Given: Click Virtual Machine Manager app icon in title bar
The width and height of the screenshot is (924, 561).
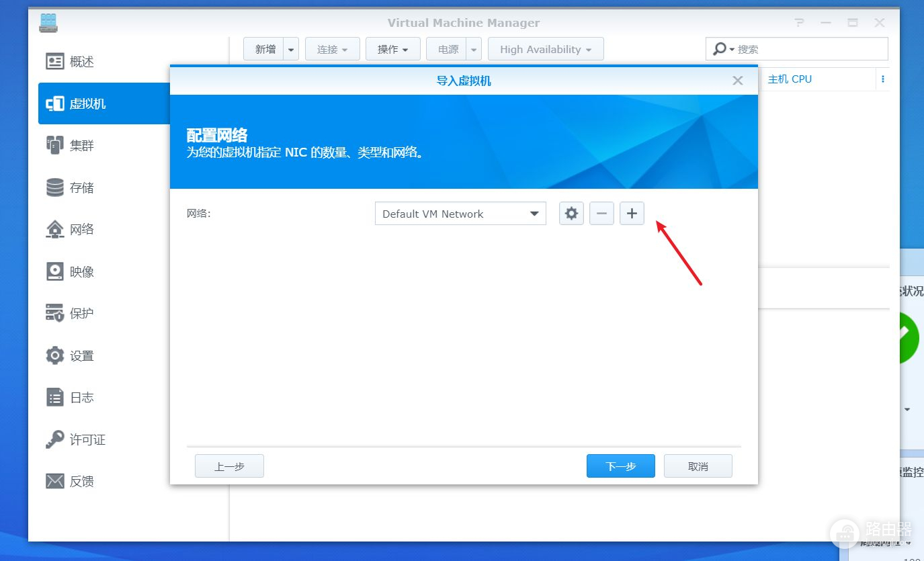Looking at the screenshot, I should pos(48,23).
